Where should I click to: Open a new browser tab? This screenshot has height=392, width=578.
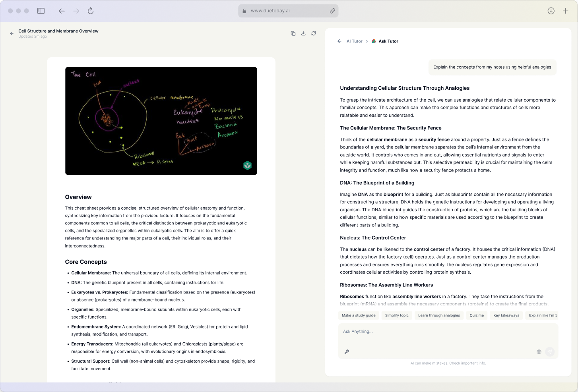pyautogui.click(x=565, y=11)
